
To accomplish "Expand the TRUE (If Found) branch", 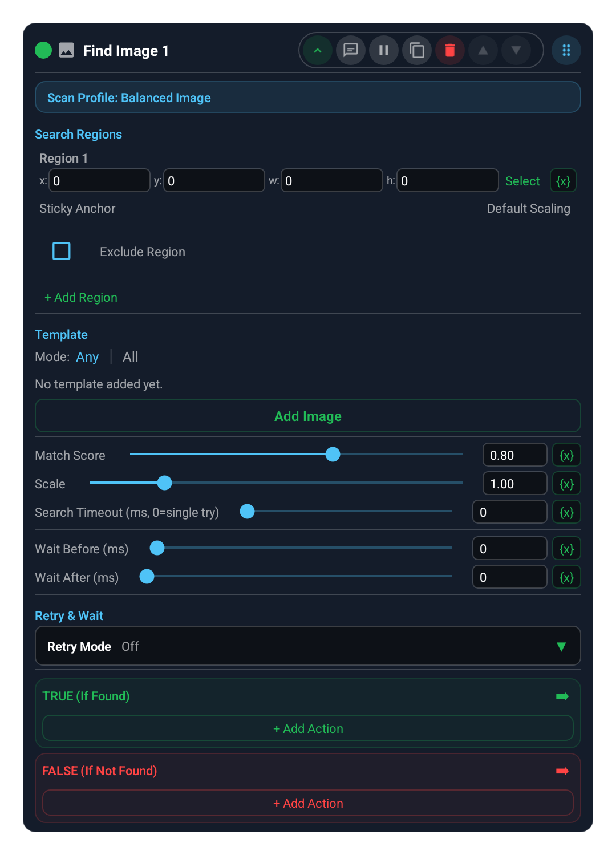I will [x=562, y=696].
